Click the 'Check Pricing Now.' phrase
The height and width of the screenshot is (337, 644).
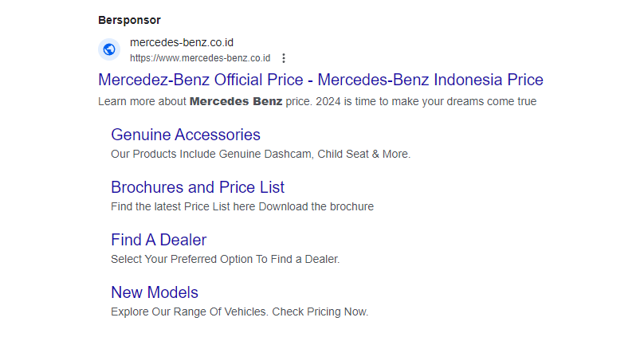tap(320, 312)
